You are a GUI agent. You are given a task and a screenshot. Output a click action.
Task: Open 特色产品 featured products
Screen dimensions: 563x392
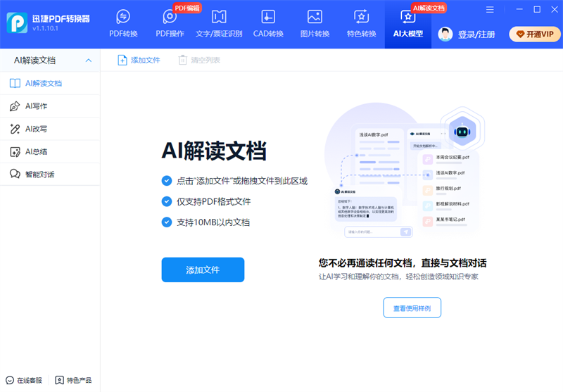73,380
